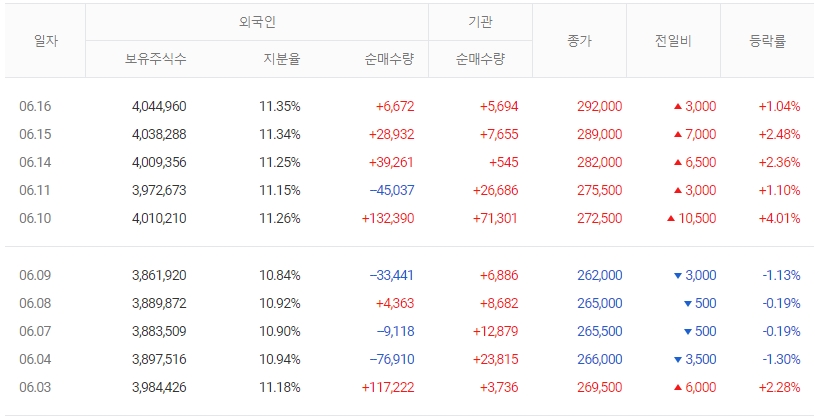Viewport: 815px width, 419px height.
Task: Select the 06.14 date cell
Action: click(x=35, y=163)
